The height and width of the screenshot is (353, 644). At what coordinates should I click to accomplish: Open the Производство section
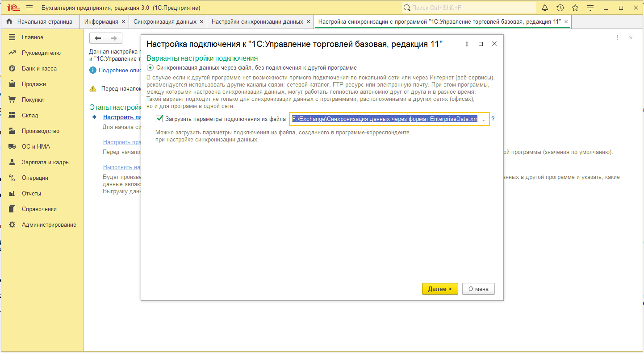click(42, 131)
